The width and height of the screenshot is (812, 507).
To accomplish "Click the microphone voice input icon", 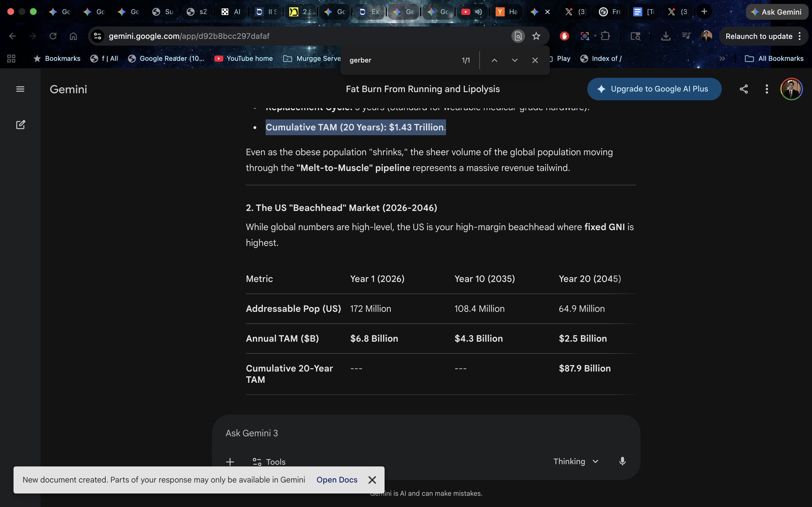I will [622, 461].
